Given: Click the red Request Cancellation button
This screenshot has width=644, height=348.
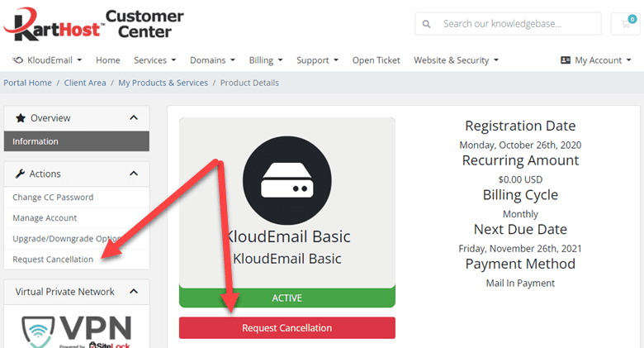Looking at the screenshot, I should pyautogui.click(x=287, y=328).
